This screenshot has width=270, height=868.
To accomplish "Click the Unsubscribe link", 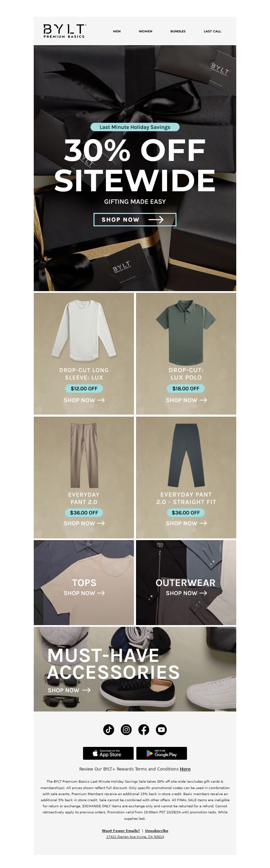I will pos(157,831).
